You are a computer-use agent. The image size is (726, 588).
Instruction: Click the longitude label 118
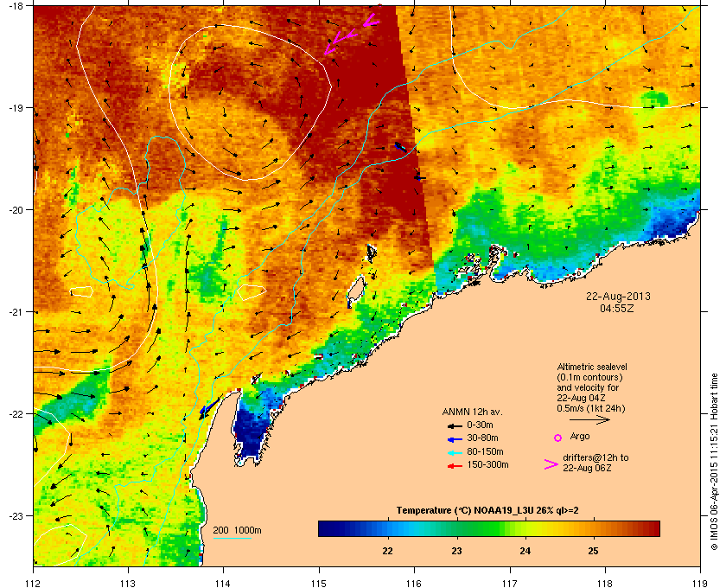point(605,583)
